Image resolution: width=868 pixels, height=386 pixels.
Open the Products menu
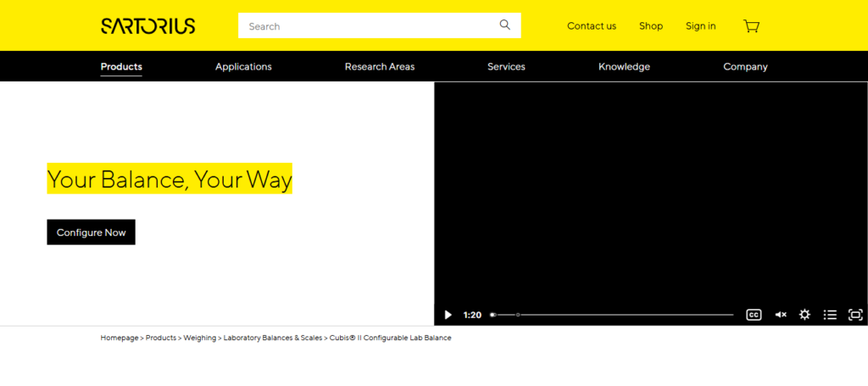coord(121,66)
